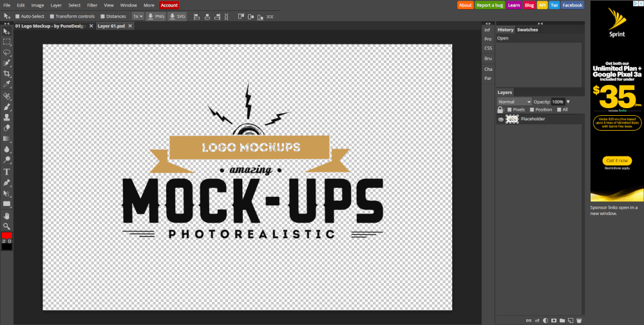Select the Move tool in toolbox
The width and height of the screenshot is (644, 325).
[6, 31]
